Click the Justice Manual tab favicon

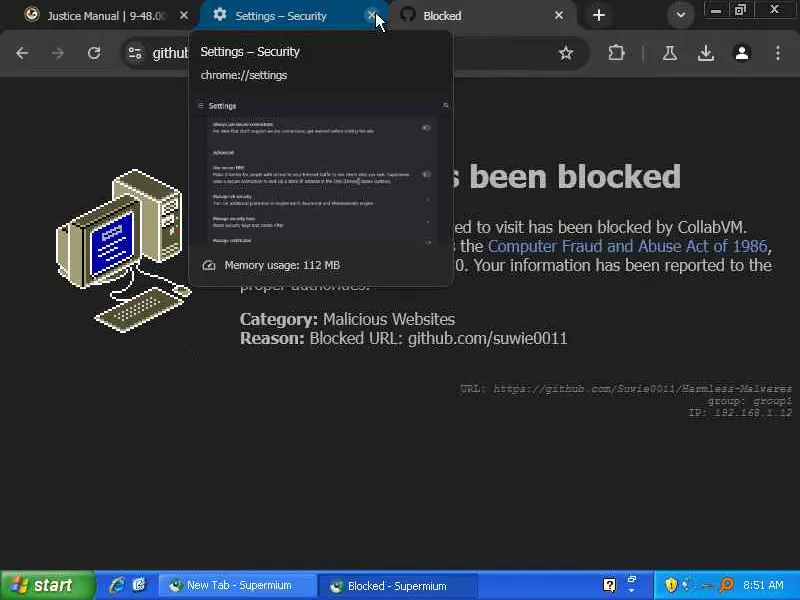tap(32, 14)
